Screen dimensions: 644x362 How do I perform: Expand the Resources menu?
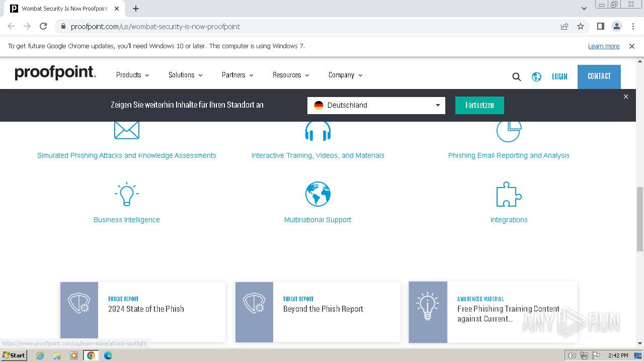point(291,75)
